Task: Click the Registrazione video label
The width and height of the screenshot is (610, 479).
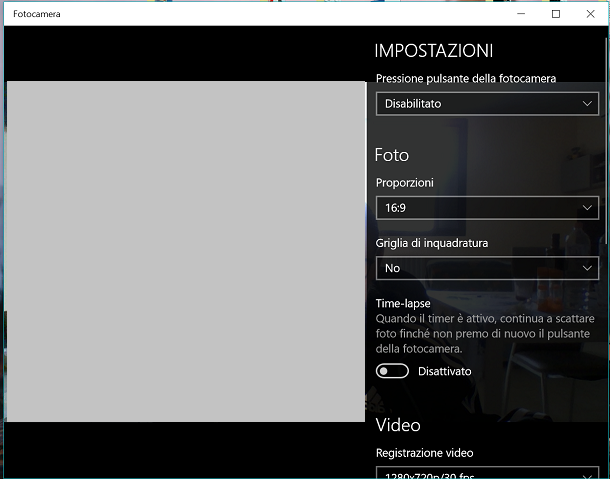Action: point(424,453)
